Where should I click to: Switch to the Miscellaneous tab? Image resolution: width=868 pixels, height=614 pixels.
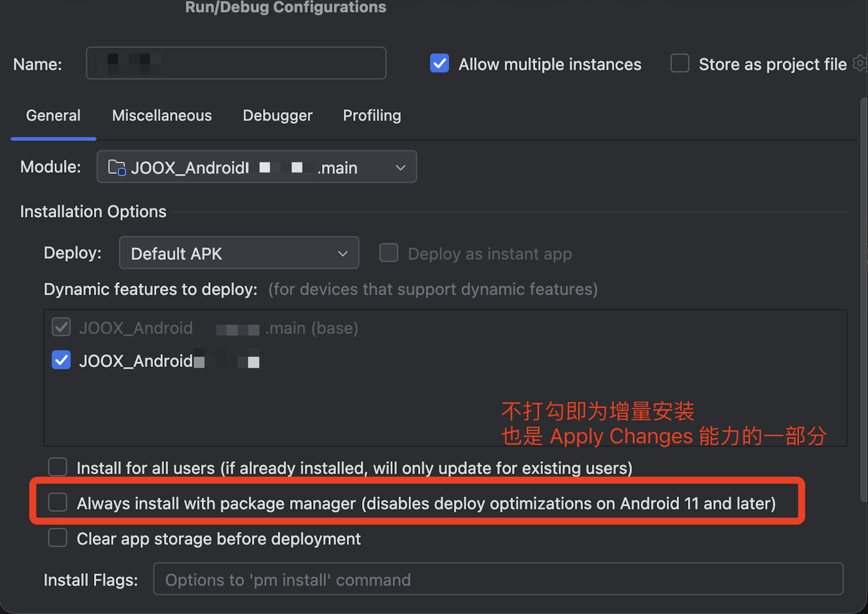(162, 115)
